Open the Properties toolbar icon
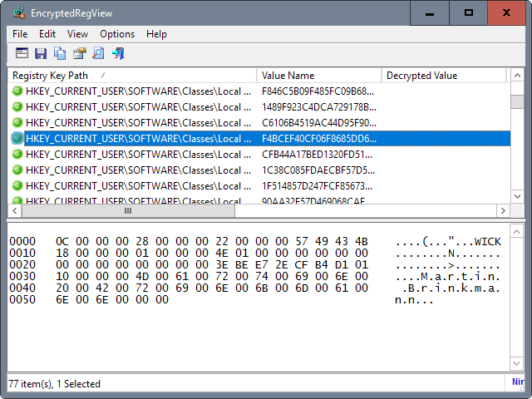Image resolution: width=532 pixels, height=399 pixels. click(80, 53)
